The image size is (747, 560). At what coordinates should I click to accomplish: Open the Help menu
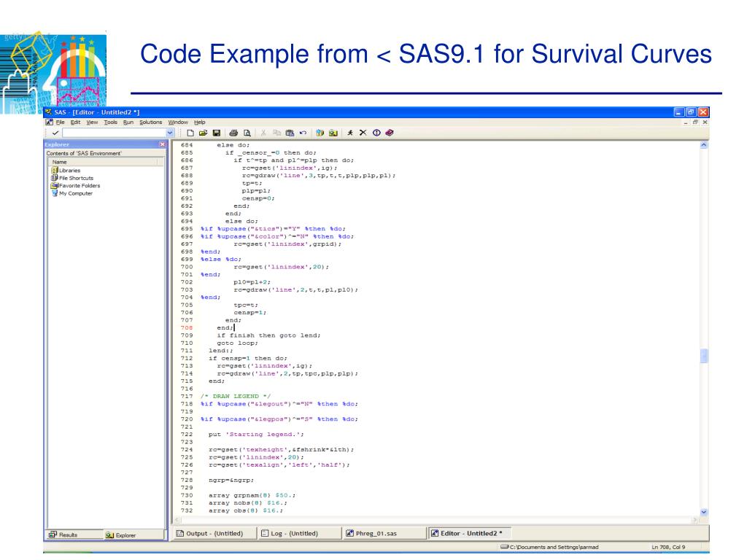[200, 122]
